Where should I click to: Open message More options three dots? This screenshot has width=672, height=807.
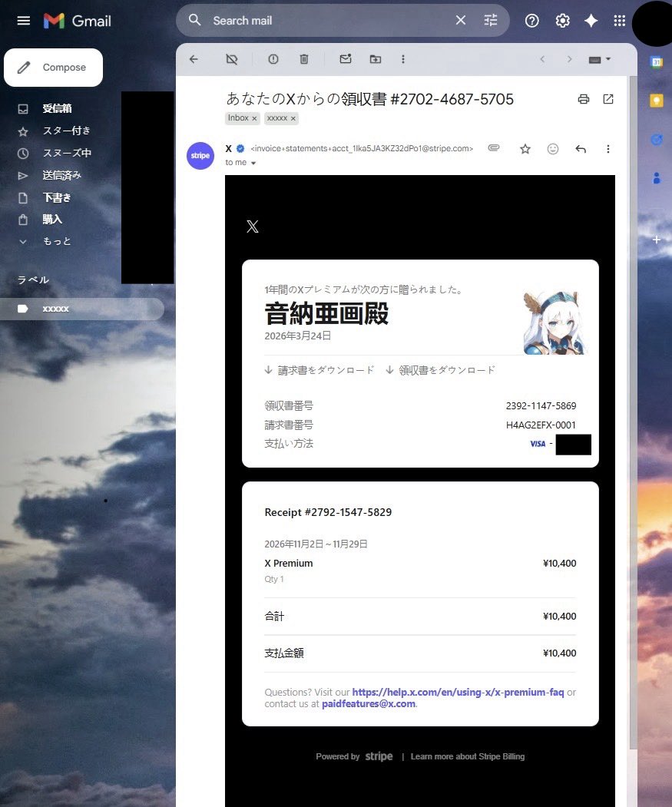(x=608, y=149)
